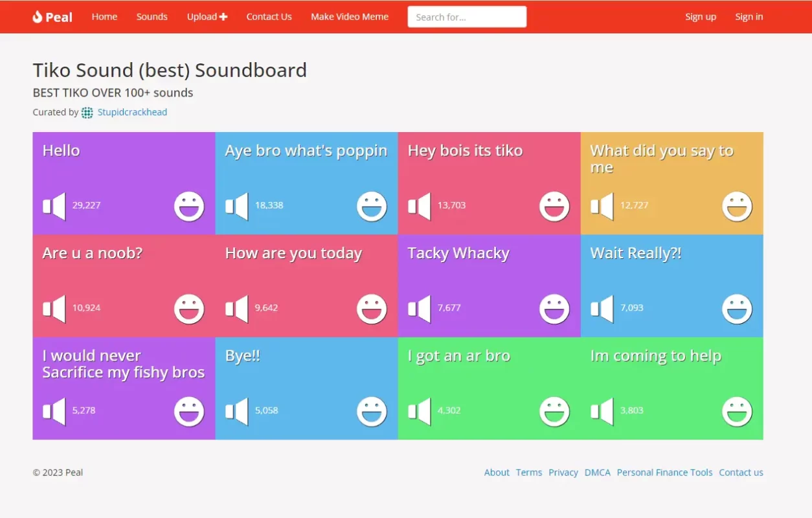The height and width of the screenshot is (518, 812).
Task: Click smiley face on I got an ar bro
Action: pyautogui.click(x=554, y=412)
